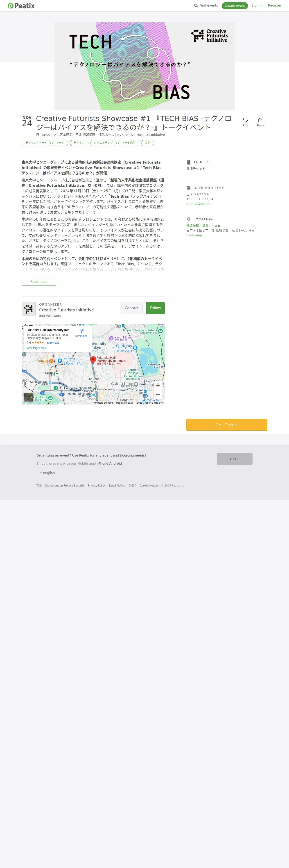Click the Create event button
Screen dimensions: 289x868
pyautogui.click(x=235, y=6)
